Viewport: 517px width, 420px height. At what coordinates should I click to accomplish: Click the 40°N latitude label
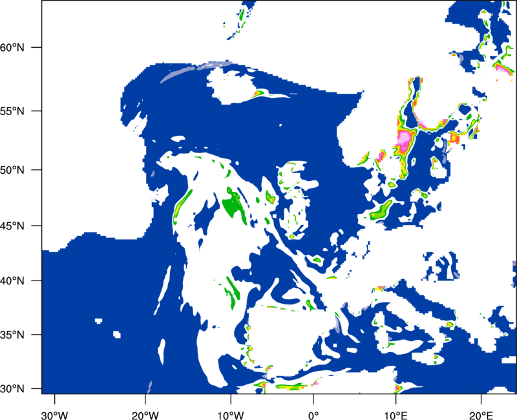[12, 281]
